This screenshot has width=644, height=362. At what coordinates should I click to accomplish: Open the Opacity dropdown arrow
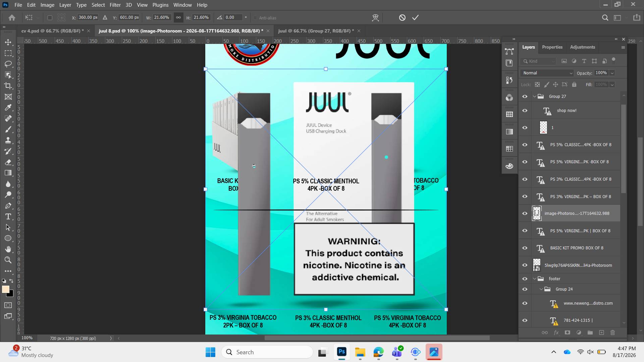pos(612,73)
